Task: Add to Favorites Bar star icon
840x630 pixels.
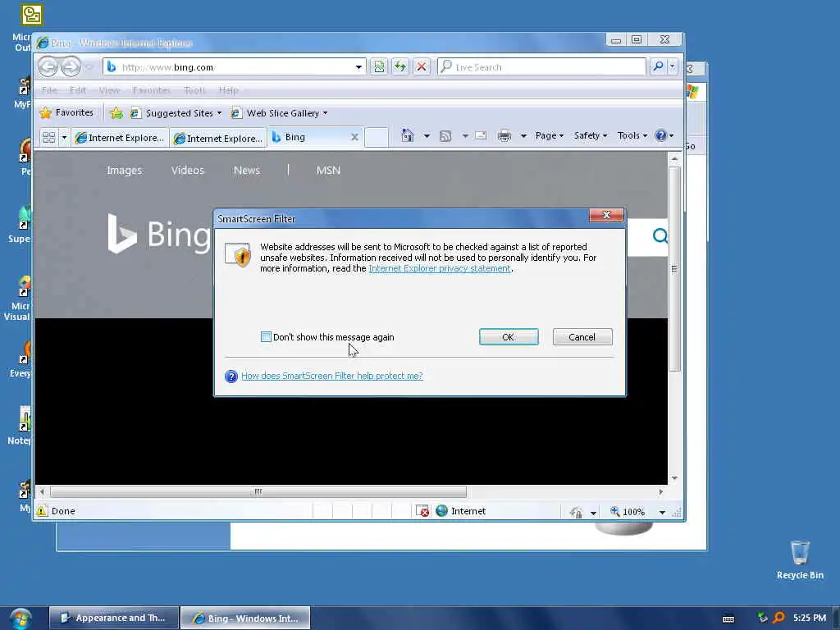Action: (x=116, y=113)
